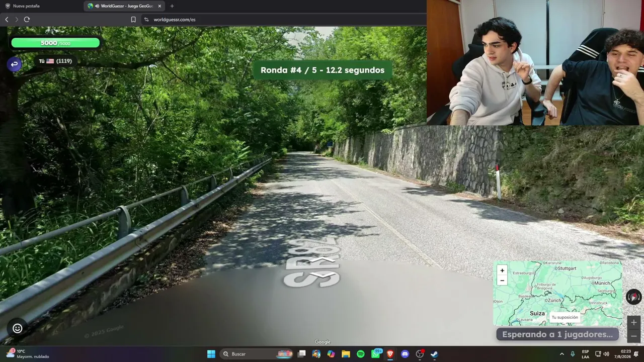This screenshot has height=362, width=644.
Task: Click the microphone tray icon
Action: (x=573, y=354)
